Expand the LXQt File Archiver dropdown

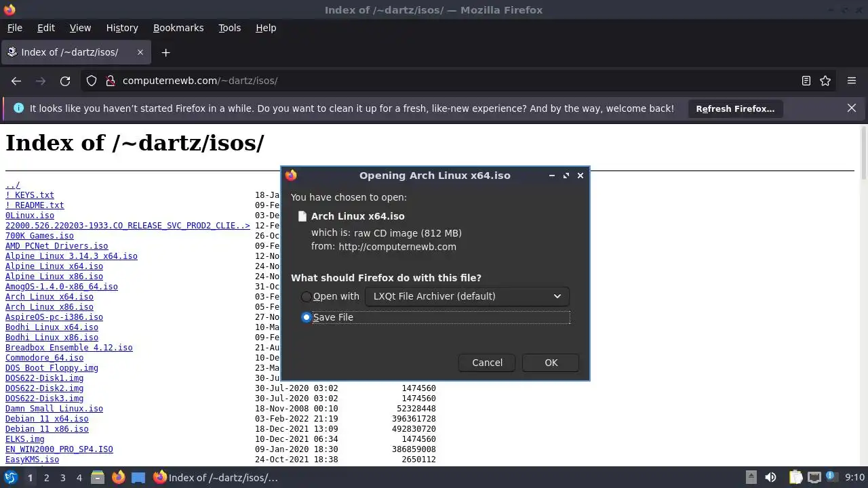pos(467,296)
